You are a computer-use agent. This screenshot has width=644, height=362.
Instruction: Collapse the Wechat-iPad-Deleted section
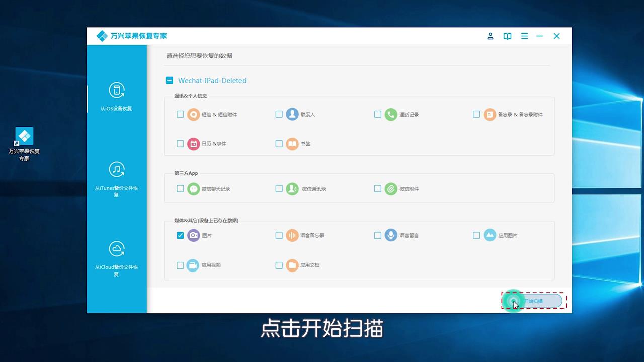tap(169, 80)
